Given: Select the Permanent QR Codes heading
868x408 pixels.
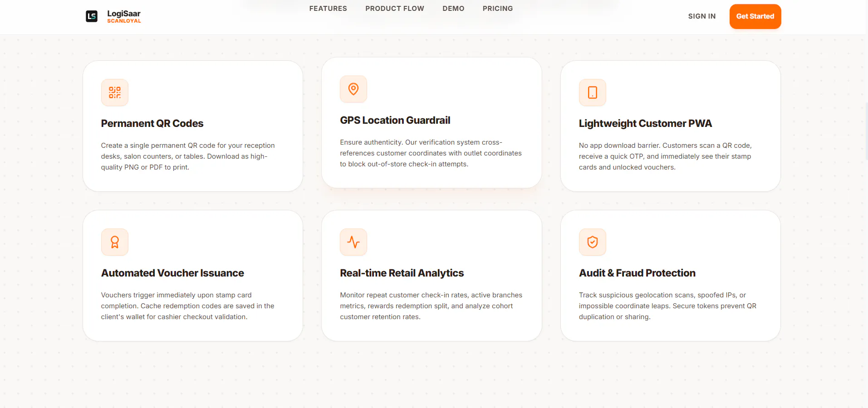Looking at the screenshot, I should click(x=152, y=123).
